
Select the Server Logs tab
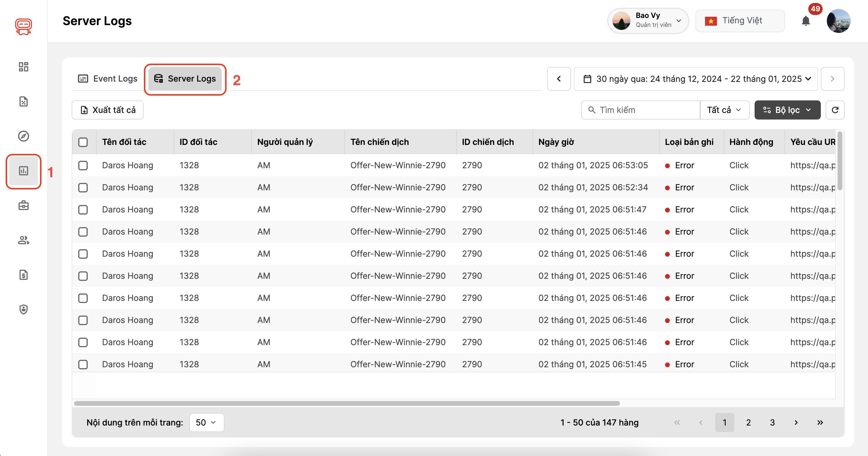click(185, 79)
